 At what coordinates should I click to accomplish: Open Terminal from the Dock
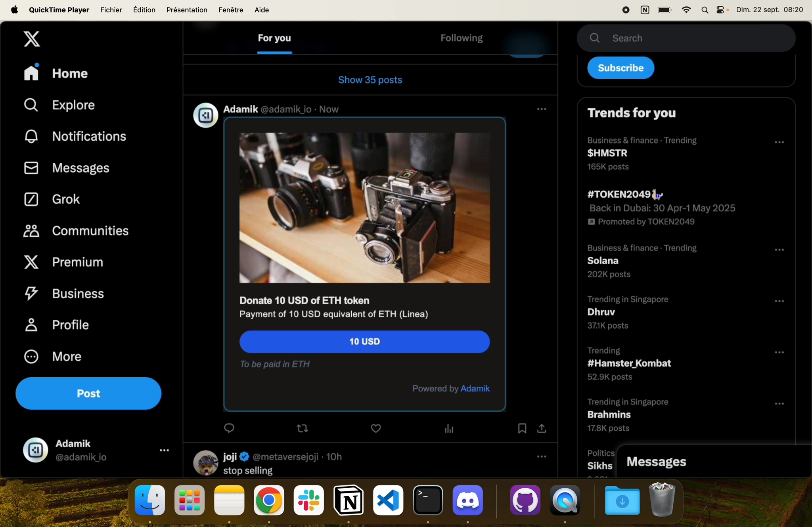[x=428, y=500]
